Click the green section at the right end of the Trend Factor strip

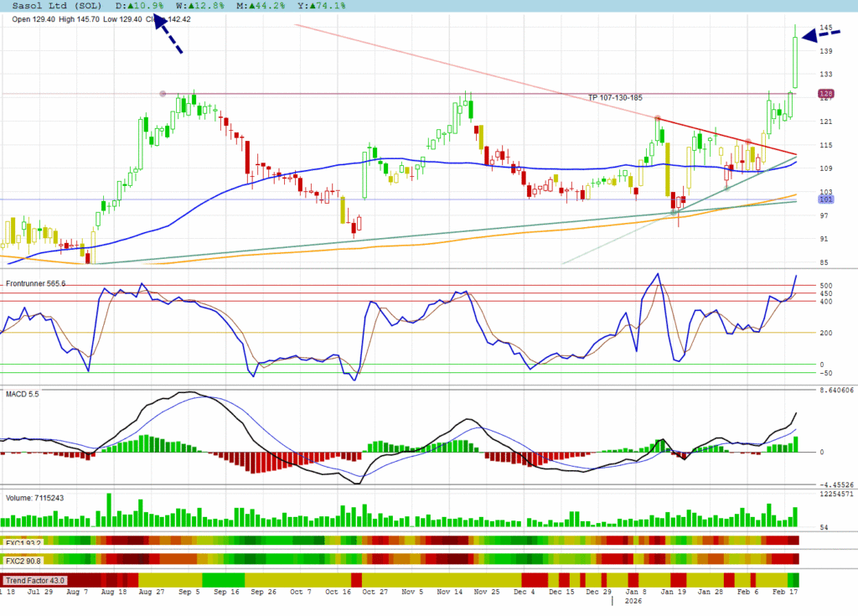coord(795,580)
